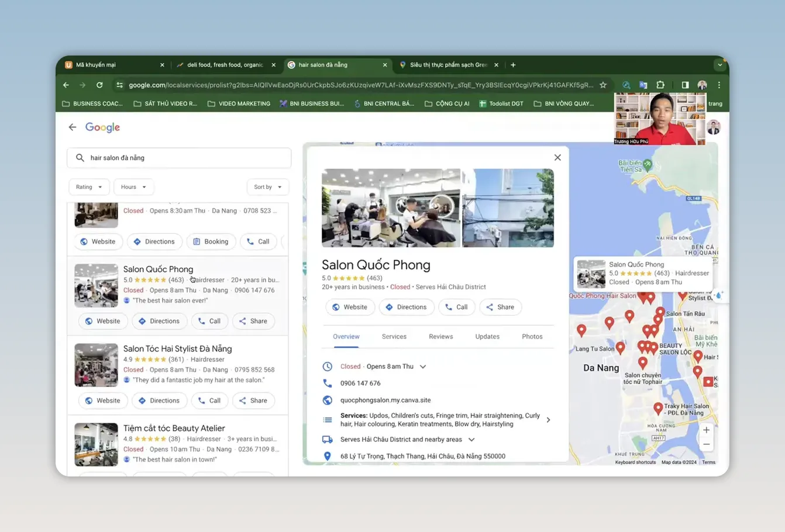Click Call for Salon Quốc Phong list item

[x=209, y=321]
